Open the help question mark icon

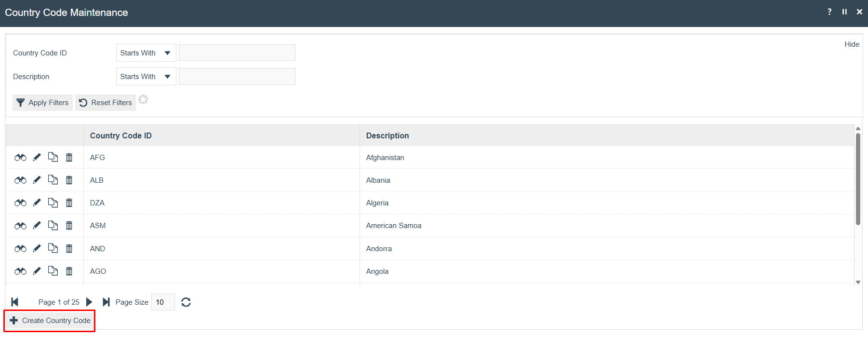coord(829,12)
